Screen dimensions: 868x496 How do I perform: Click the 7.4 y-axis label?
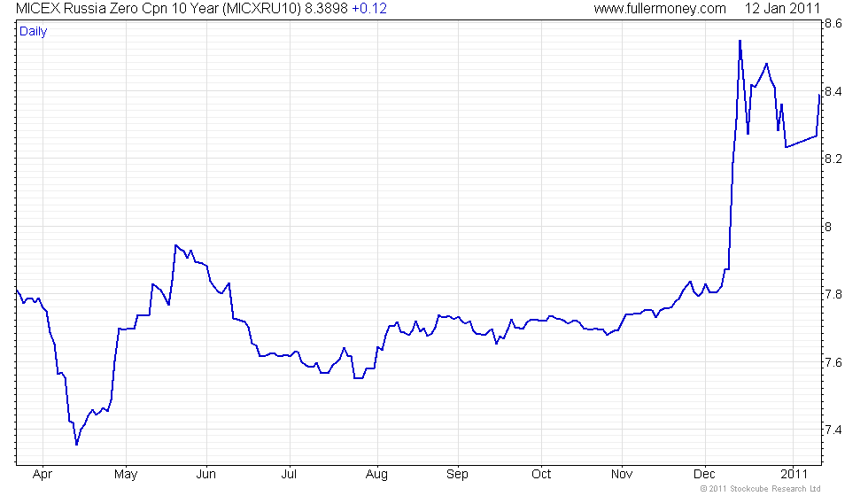[x=833, y=430]
